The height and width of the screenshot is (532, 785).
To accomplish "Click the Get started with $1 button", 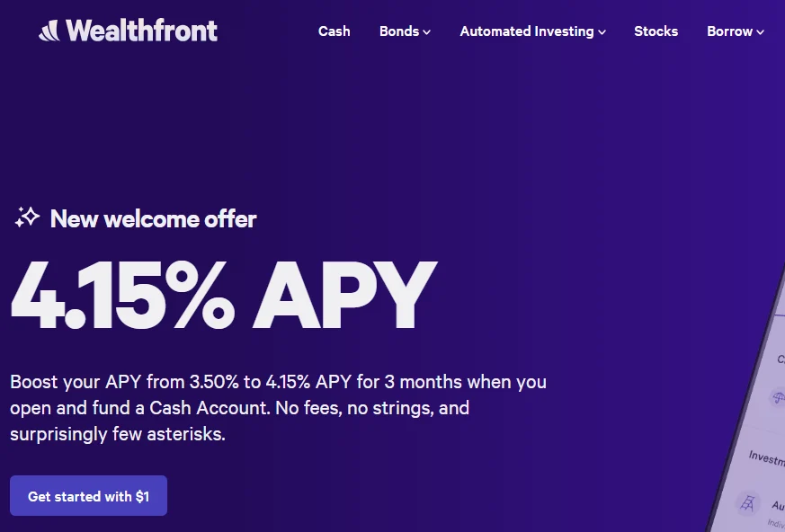I will coord(88,495).
